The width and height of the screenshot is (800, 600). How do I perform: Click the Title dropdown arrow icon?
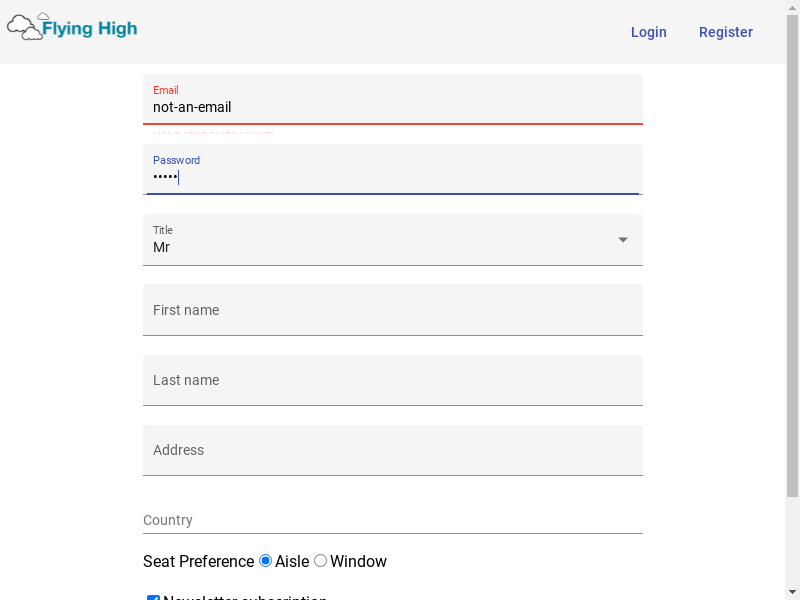point(622,240)
